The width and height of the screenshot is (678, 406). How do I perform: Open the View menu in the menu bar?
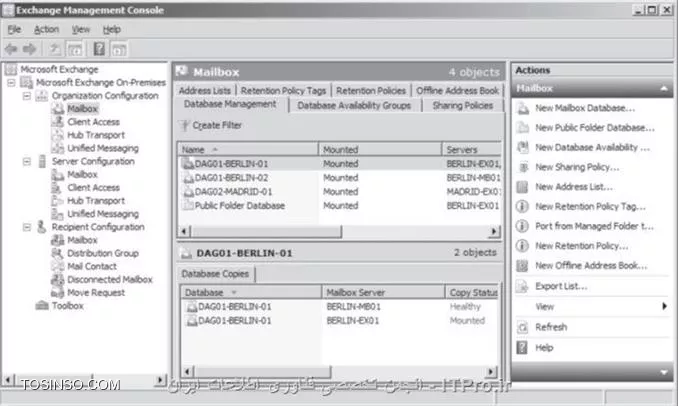(81, 29)
